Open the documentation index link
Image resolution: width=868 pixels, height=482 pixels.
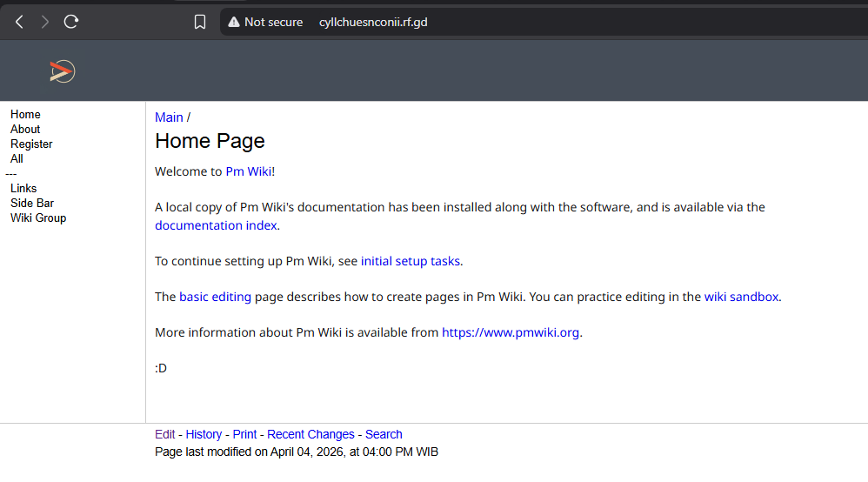click(x=216, y=225)
